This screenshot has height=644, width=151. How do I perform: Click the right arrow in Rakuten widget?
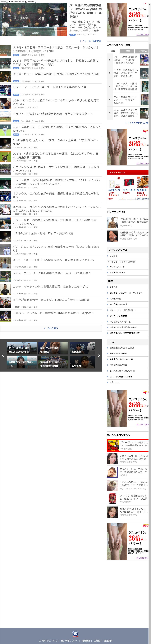[131, 199]
